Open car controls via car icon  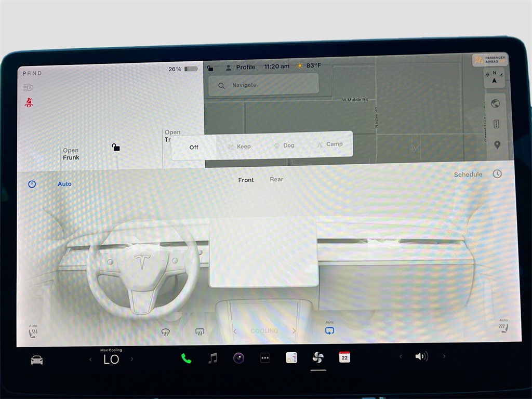pyautogui.click(x=37, y=360)
